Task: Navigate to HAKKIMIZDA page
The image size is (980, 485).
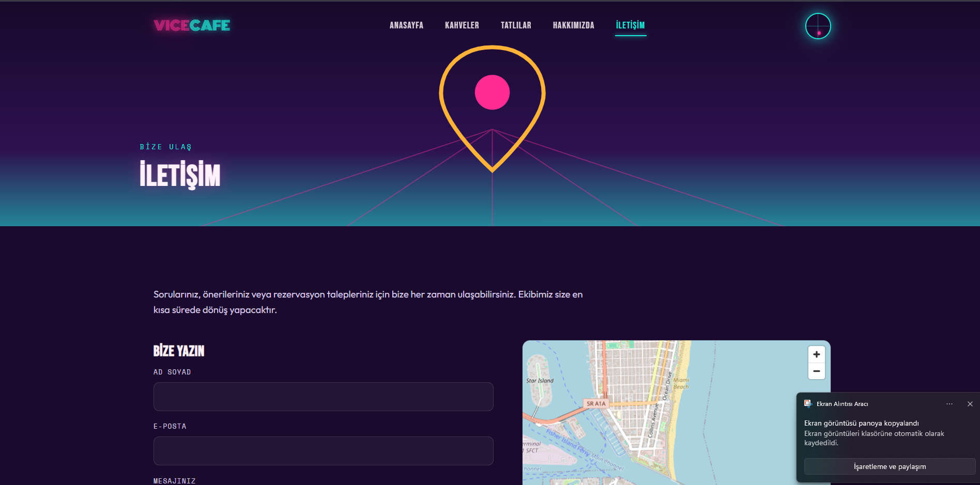Action: [x=573, y=25]
